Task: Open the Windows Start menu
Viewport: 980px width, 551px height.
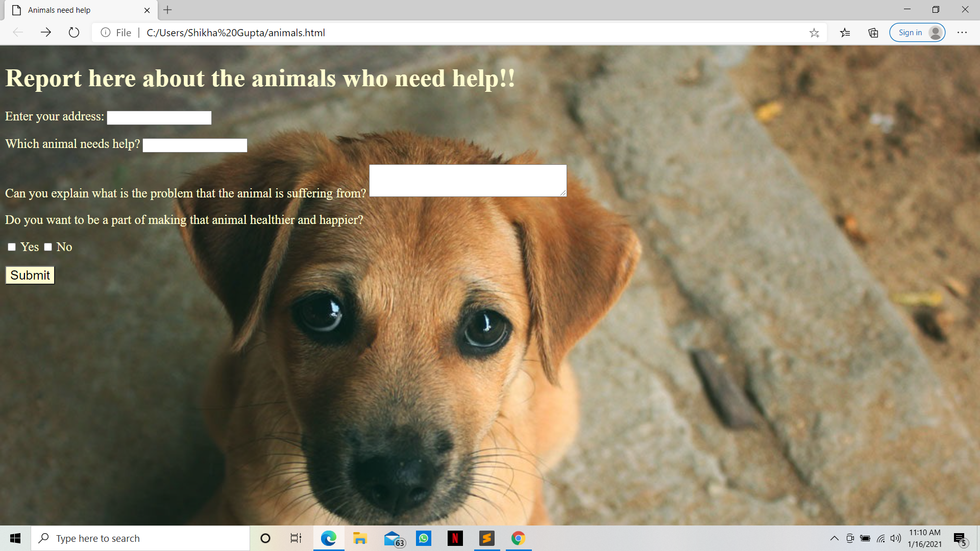Action: click(15, 538)
